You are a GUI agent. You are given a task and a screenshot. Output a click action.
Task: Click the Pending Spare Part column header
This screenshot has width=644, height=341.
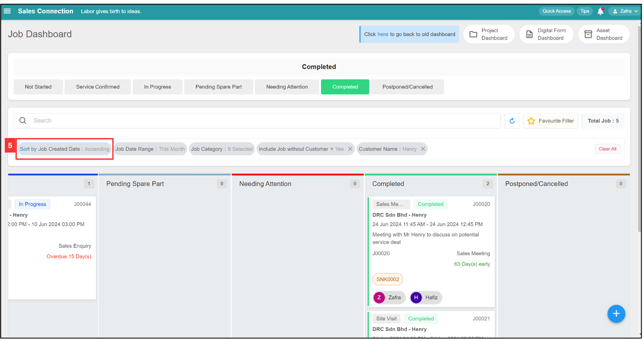pos(135,184)
